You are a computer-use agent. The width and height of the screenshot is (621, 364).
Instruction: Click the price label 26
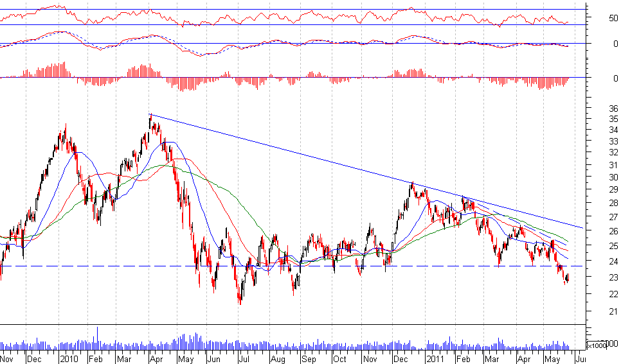click(x=613, y=230)
